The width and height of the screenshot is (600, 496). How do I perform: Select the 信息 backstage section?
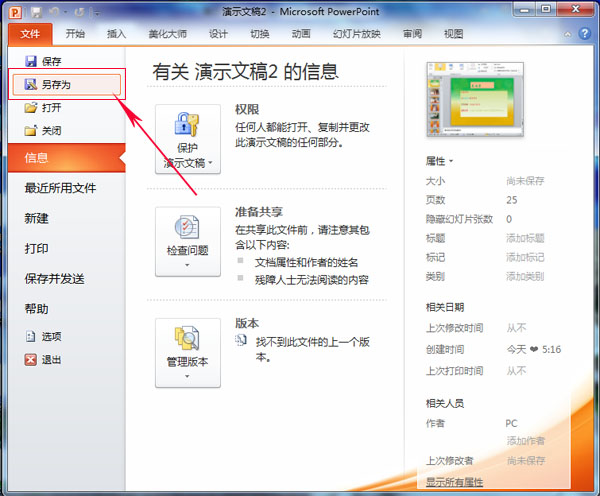pos(67,158)
